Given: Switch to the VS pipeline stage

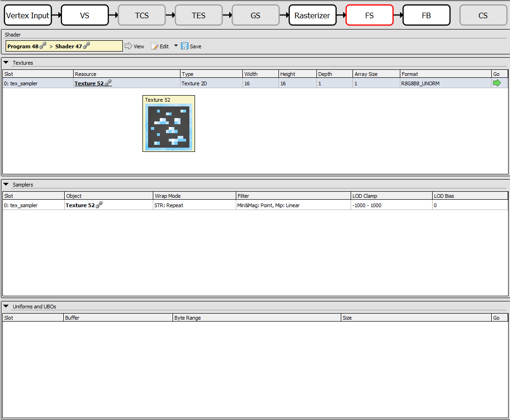Looking at the screenshot, I should 84,15.
